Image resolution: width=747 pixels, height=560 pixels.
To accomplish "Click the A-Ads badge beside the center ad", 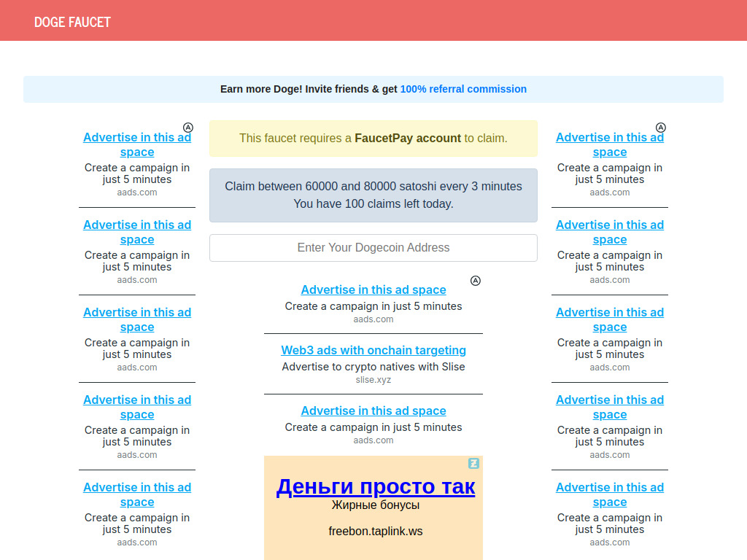I will [476, 281].
